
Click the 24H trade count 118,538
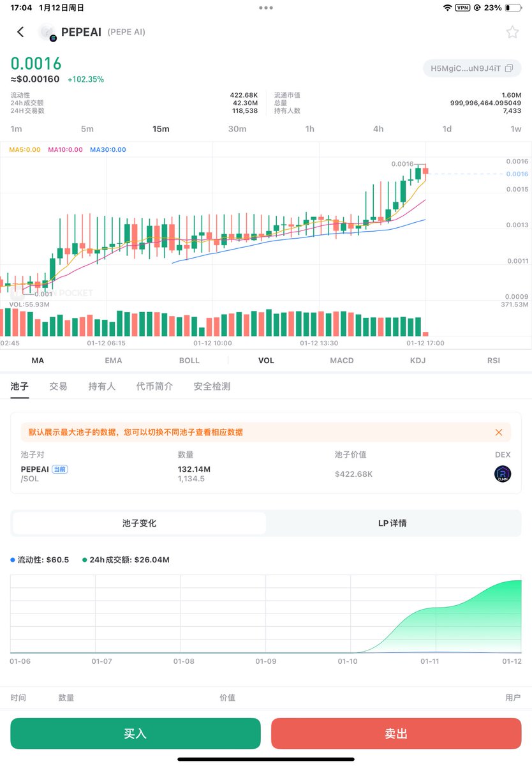click(x=245, y=111)
